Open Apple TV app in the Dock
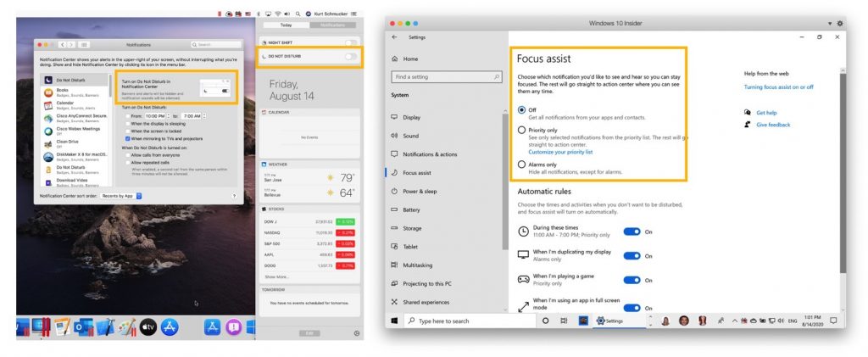Viewport: 868px width, 357px height. tap(148, 326)
